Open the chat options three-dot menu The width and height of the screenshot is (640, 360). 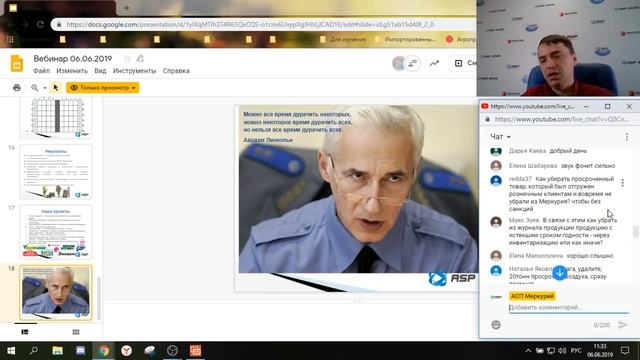[627, 137]
